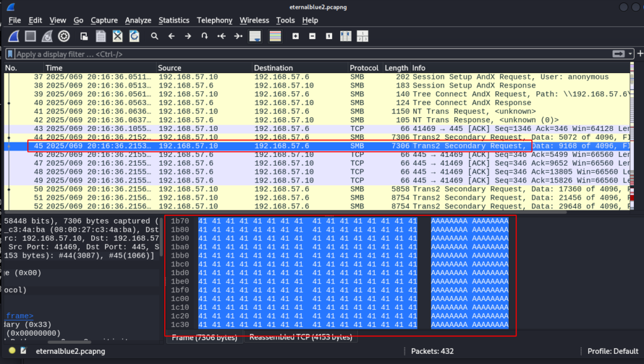Reload this capture file icon
Image resolution: width=644 pixels, height=364 pixels.
[x=135, y=36]
